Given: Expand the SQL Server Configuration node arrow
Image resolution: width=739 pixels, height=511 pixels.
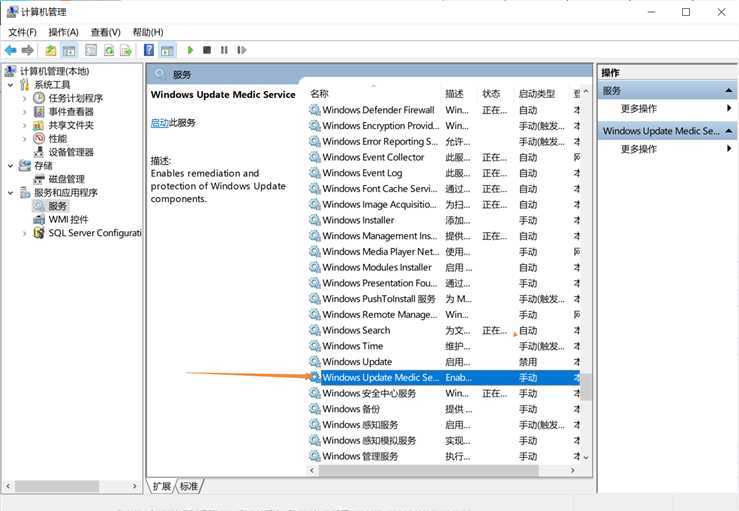Looking at the screenshot, I should pos(25,233).
